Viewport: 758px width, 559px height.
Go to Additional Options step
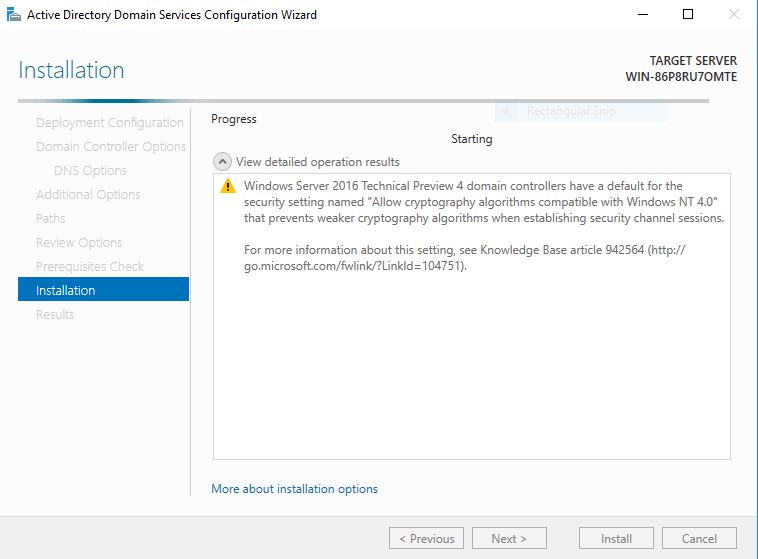click(x=88, y=195)
